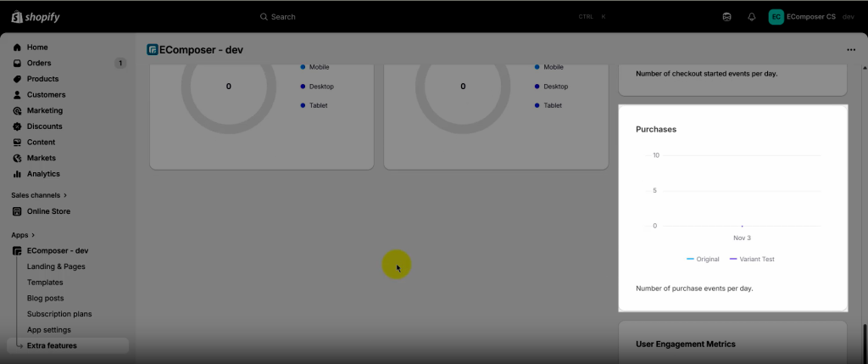The image size is (868, 364).
Task: Click the Discounts icon in sidebar
Action: 17,126
